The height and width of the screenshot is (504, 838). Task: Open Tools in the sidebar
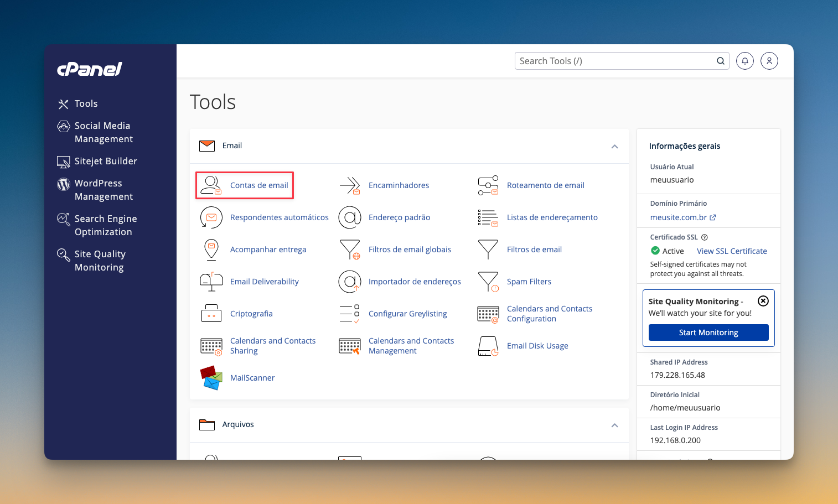pyautogui.click(x=86, y=103)
